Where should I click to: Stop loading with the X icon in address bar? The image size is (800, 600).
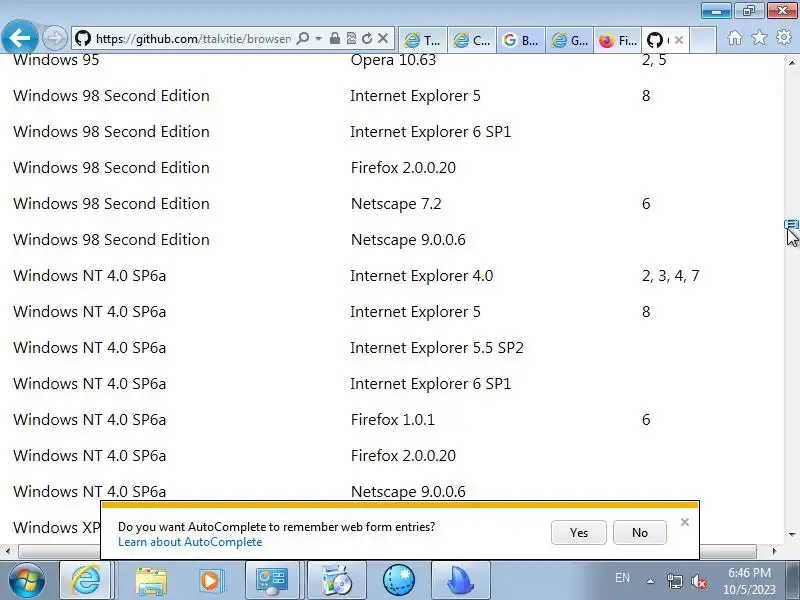[x=383, y=39]
